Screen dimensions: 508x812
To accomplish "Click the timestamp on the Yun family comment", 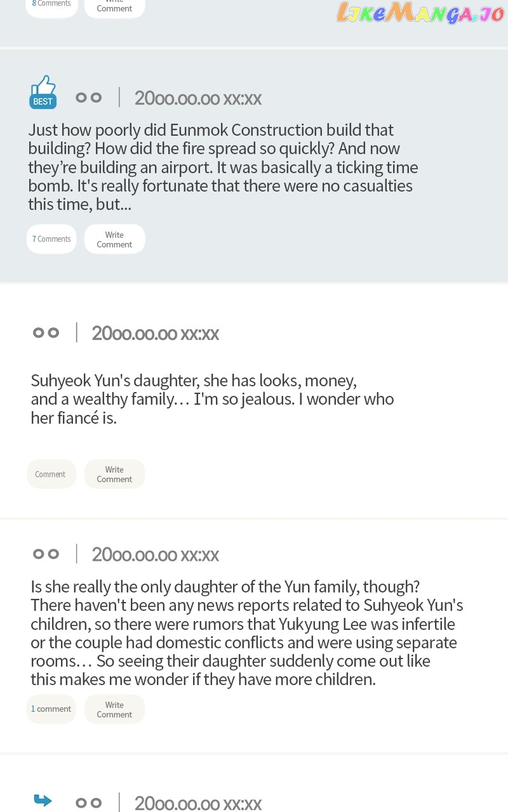I will coord(156,554).
